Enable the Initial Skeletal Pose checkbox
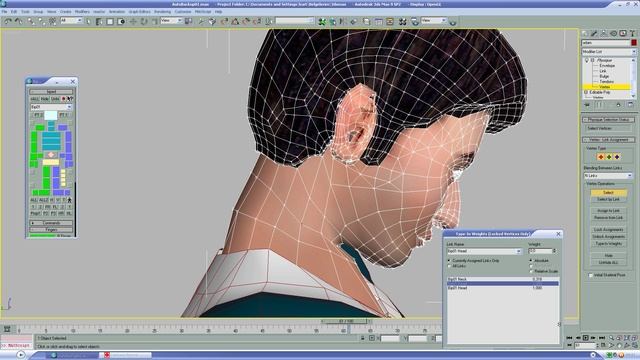 591,275
